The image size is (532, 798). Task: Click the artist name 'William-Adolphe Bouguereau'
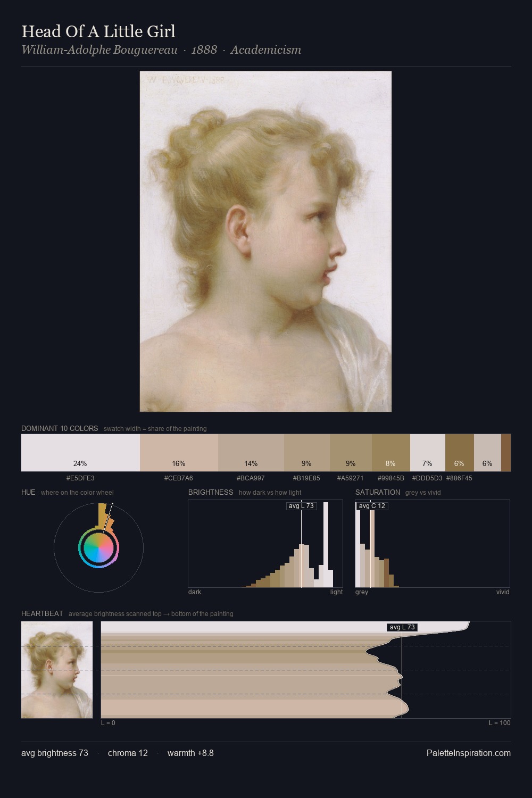(x=99, y=49)
